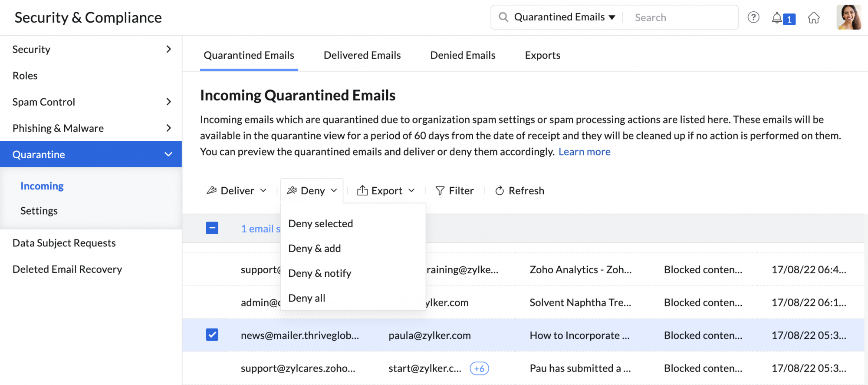Expand the Phishing & Malware section
The image size is (868, 385).
tap(168, 128)
